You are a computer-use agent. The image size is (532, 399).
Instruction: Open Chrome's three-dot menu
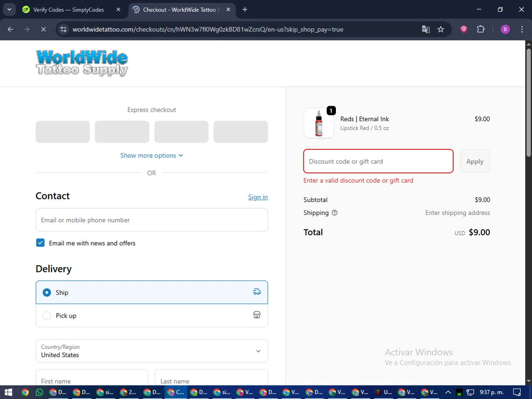pyautogui.click(x=522, y=29)
